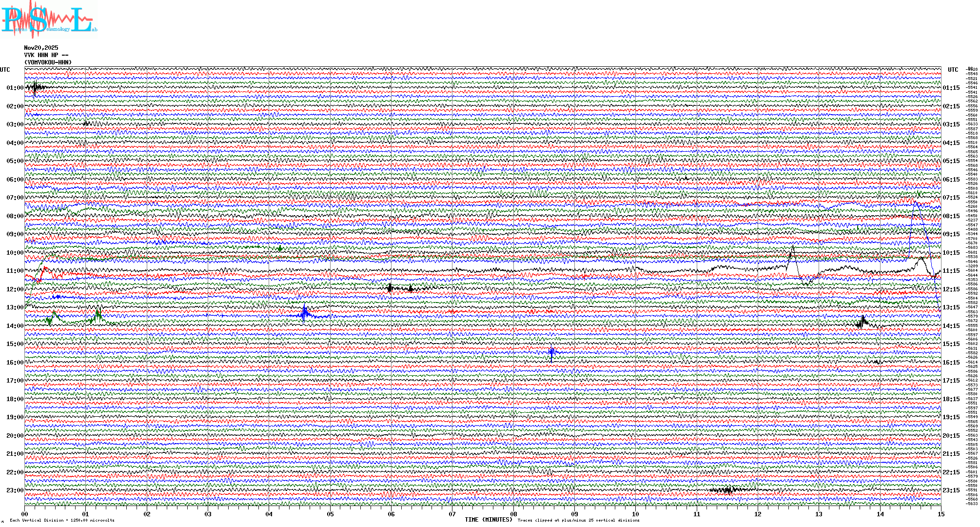Click the PSL seismology lab logo

click(x=49, y=20)
